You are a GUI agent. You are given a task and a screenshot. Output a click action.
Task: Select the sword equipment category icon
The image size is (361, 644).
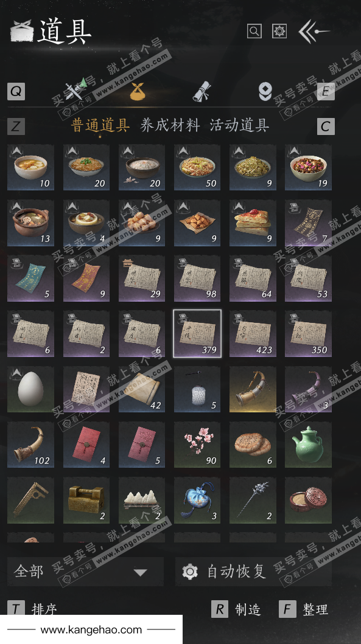(75, 89)
